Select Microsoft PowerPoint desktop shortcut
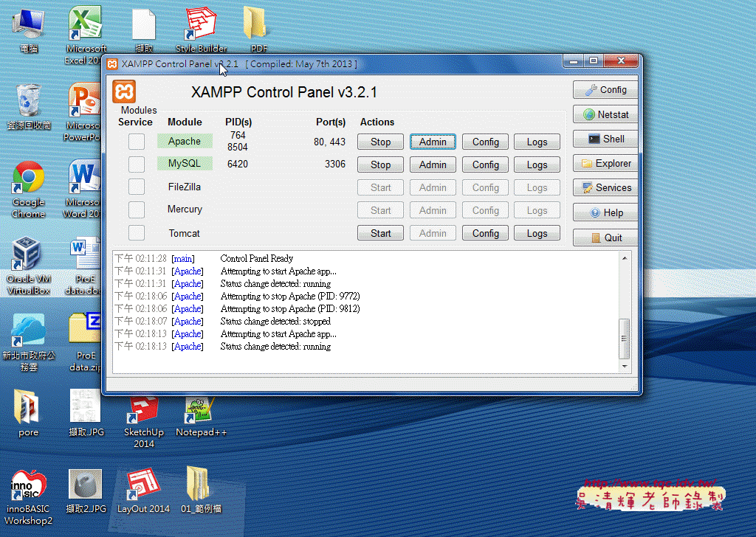This screenshot has height=537, width=756. [83, 111]
